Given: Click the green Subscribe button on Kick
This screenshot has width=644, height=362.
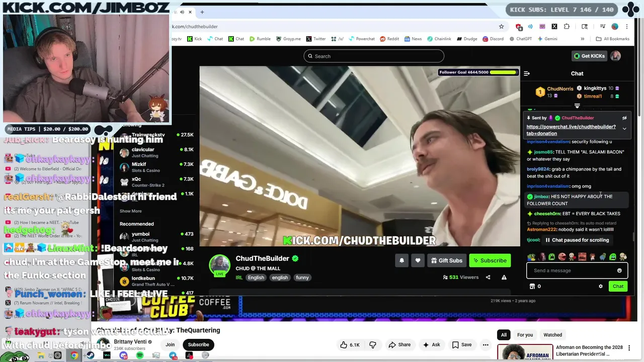Looking at the screenshot, I should 490,260.
